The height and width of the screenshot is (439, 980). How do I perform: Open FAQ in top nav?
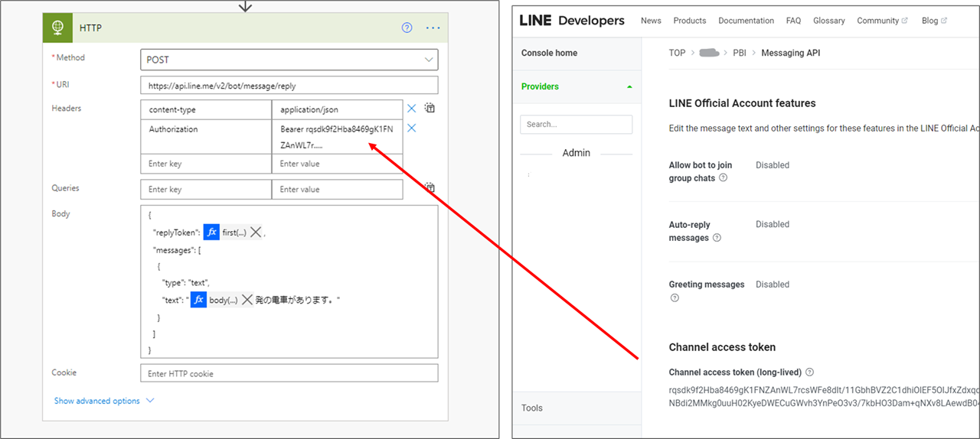point(793,21)
